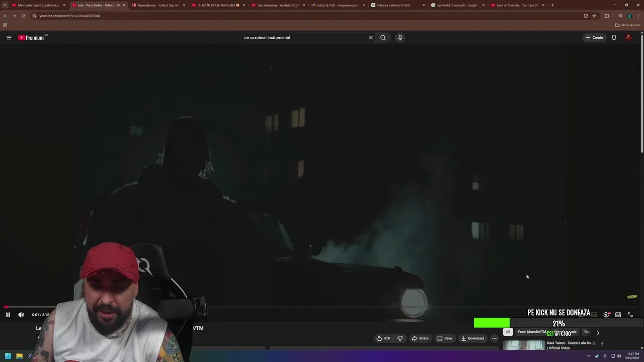Start voice search with the microphone
This screenshot has width=644, height=362.
pyautogui.click(x=400, y=38)
